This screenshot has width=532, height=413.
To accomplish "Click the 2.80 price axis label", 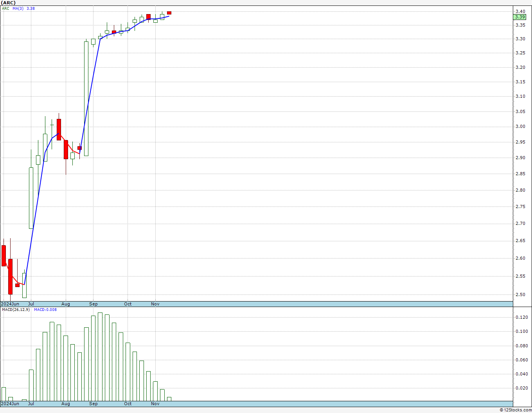I will pyautogui.click(x=520, y=190).
